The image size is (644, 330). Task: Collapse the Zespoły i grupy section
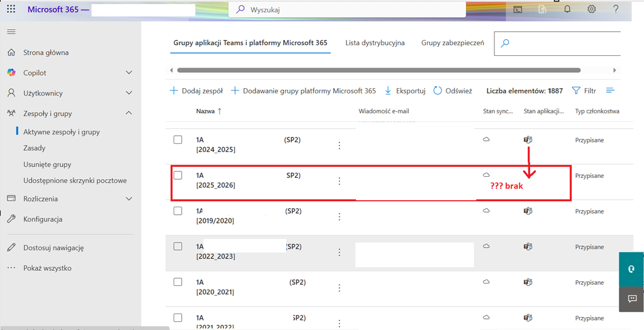tap(129, 113)
